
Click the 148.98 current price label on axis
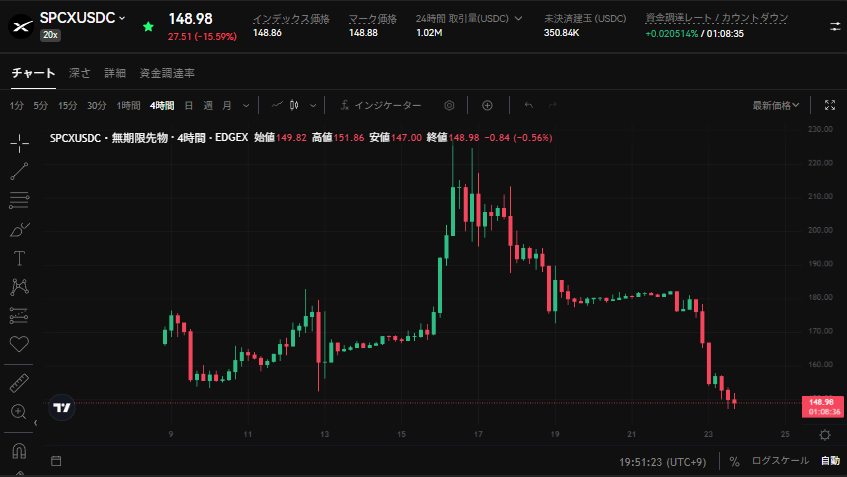823,407
